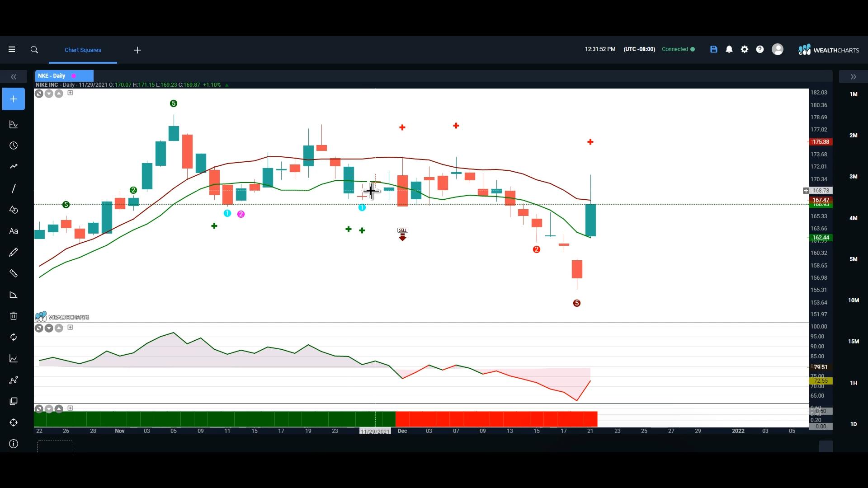Screen dimensions: 868x488
Task: Hide the price pane with no-entry icon
Action: (39, 94)
